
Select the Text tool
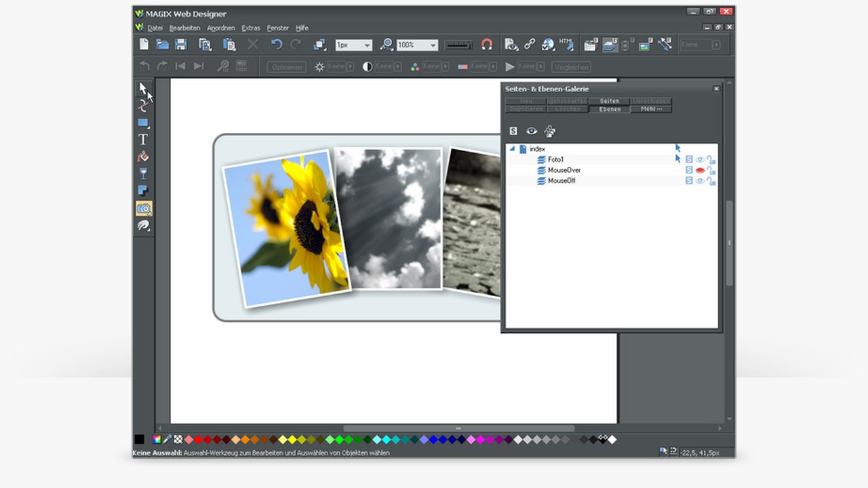click(x=143, y=140)
